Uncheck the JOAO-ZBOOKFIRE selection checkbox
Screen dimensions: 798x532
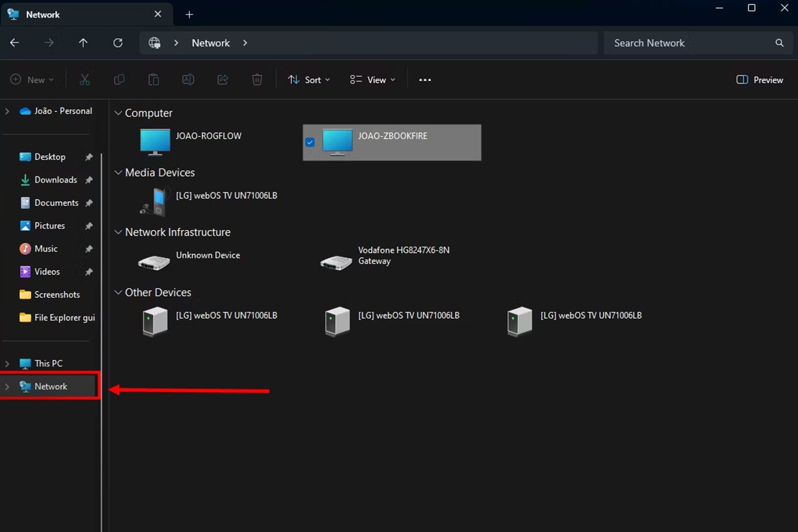coord(310,143)
